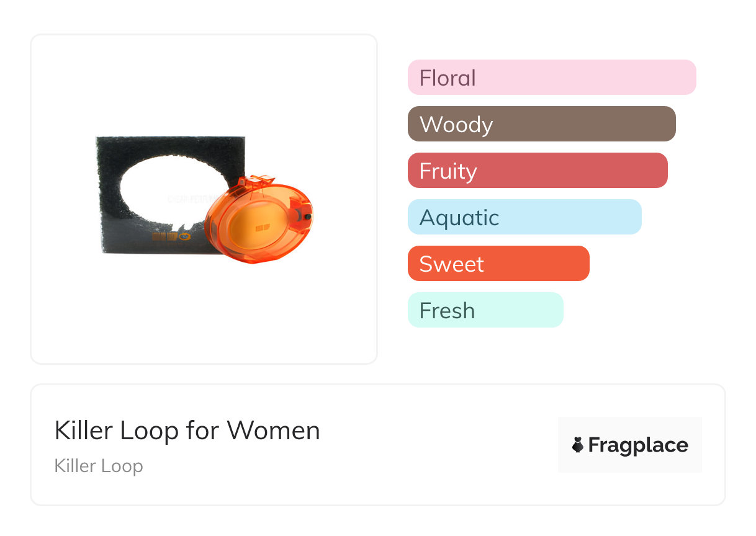
Task: Click the right end of the Woody bar
Action: [667, 124]
